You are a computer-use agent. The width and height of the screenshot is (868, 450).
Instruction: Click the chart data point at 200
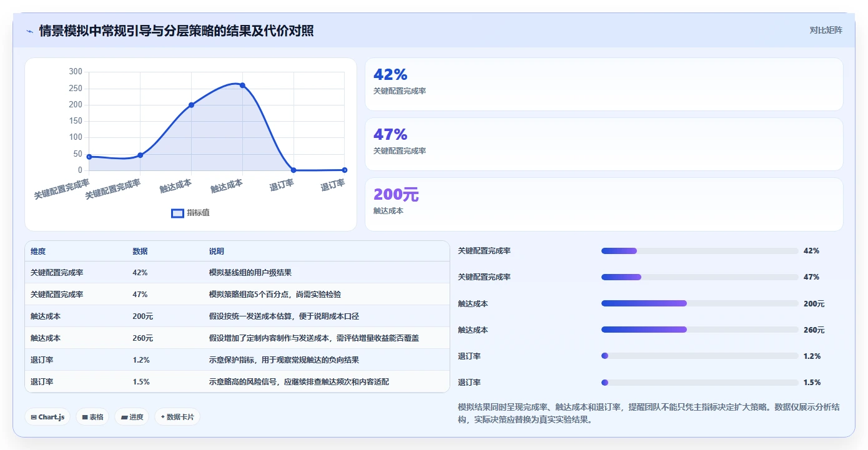191,105
